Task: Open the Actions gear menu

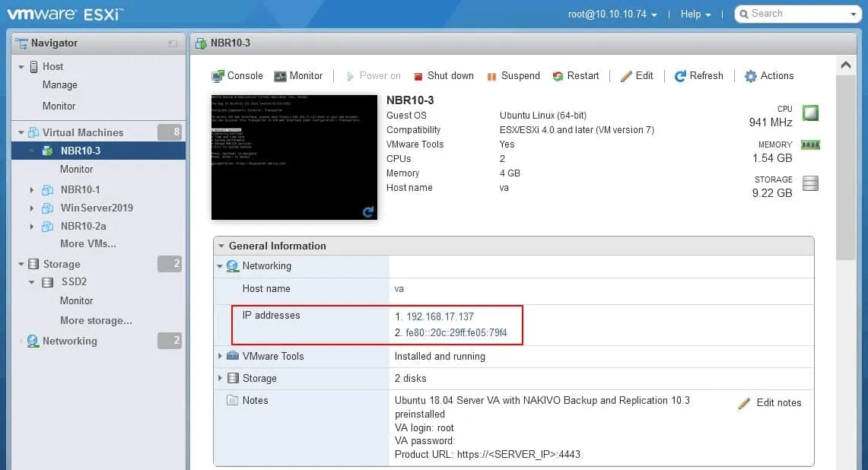Action: [768, 76]
